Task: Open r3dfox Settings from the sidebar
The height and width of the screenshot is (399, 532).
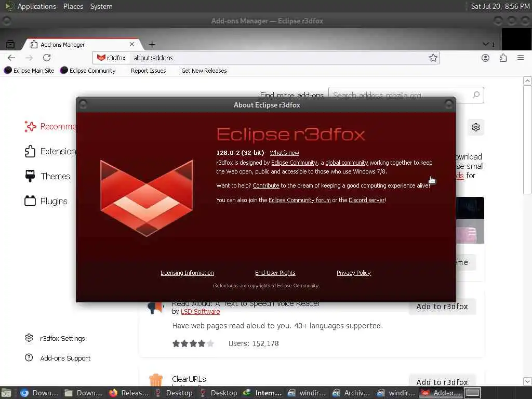Action: coord(55,338)
